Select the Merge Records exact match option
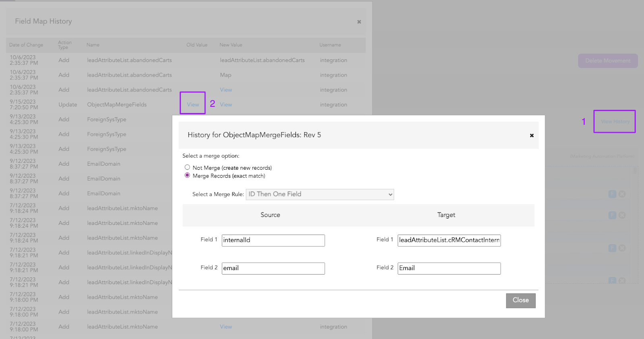The width and height of the screenshot is (644, 339). (187, 175)
